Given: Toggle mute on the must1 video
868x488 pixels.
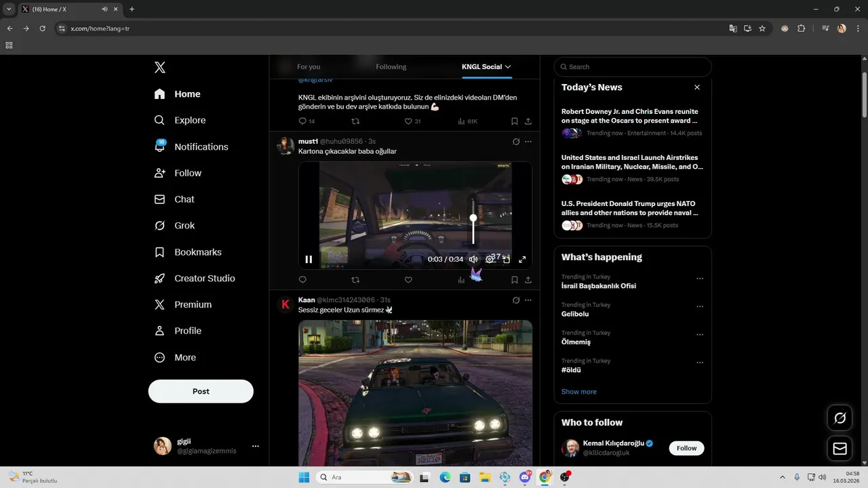Looking at the screenshot, I should [x=473, y=259].
